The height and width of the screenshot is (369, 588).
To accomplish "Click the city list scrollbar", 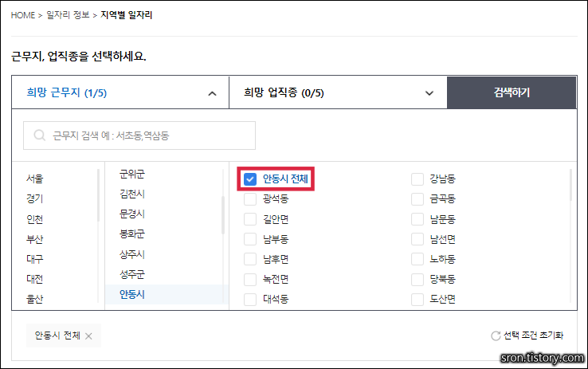I will (x=223, y=215).
